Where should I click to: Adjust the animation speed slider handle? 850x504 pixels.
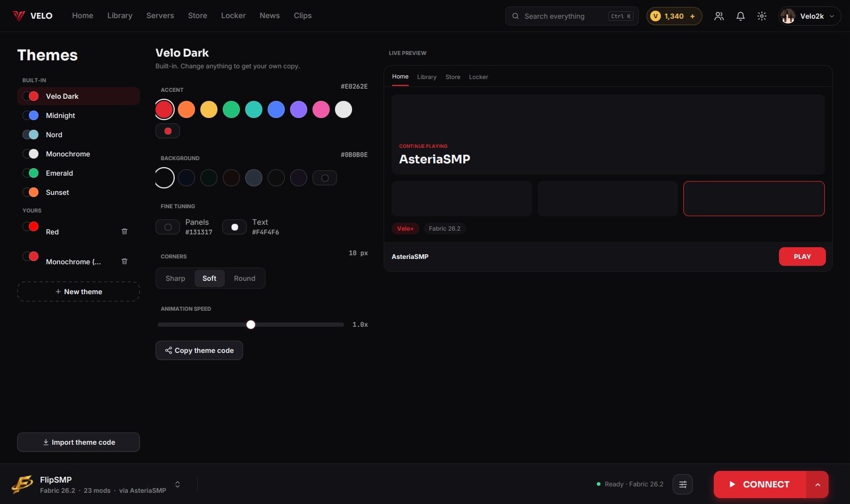pos(251,325)
